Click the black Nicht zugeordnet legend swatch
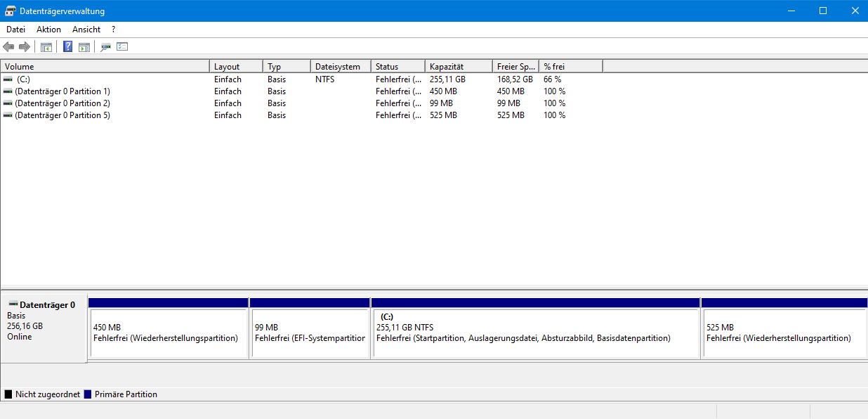The width and height of the screenshot is (868, 419). 8,394
